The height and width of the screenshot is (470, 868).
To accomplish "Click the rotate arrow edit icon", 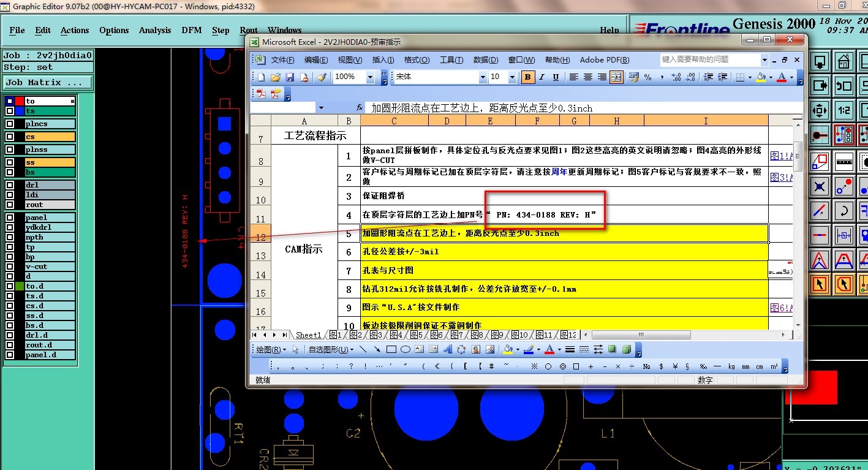I will pos(844,211).
